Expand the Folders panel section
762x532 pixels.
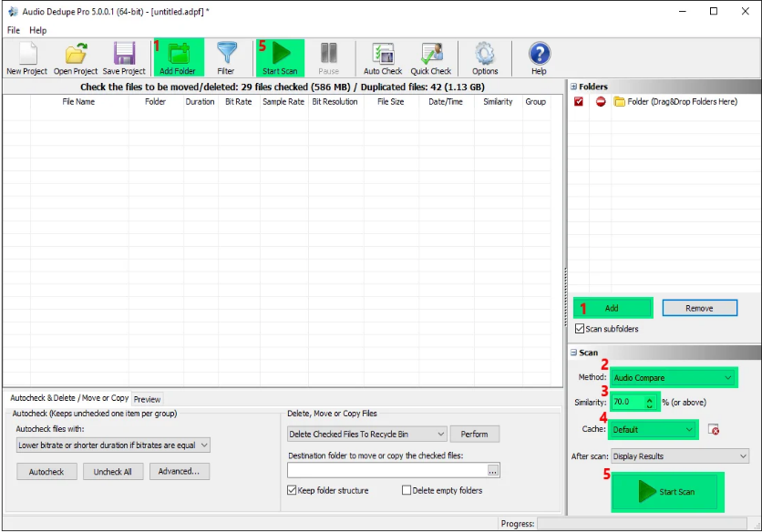(x=573, y=87)
